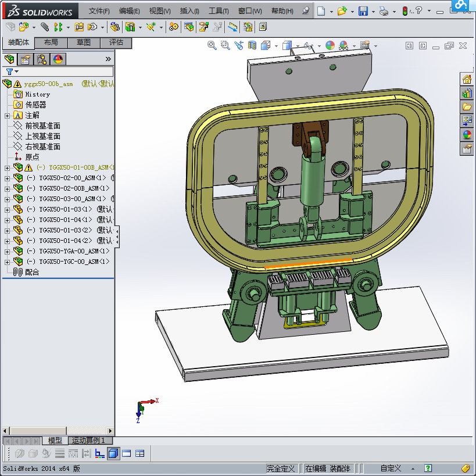The width and height of the screenshot is (476, 476).
Task: Switch to the 草图 tab
Action: pos(84,42)
